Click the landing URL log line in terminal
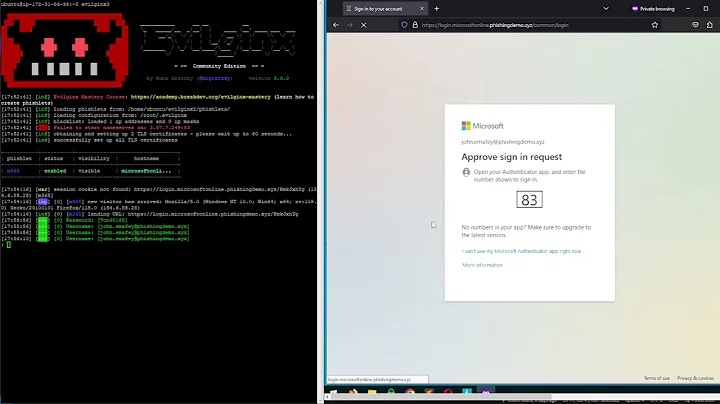The height and width of the screenshot is (404, 720). pos(150,214)
